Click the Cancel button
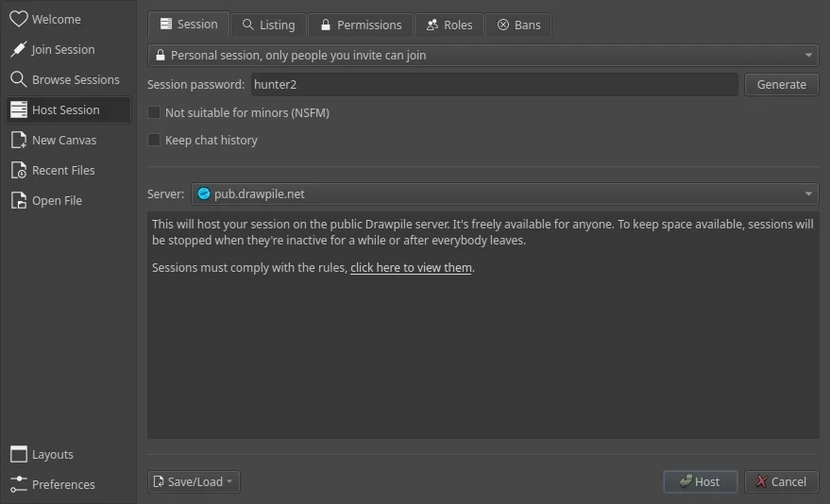This screenshot has height=504, width=830. click(781, 481)
